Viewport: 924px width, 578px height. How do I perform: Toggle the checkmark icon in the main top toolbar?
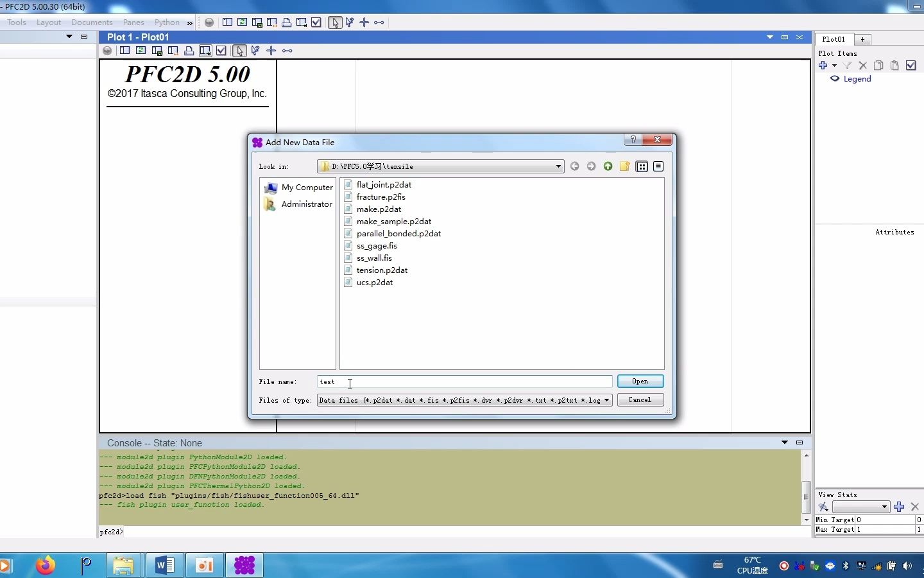(x=316, y=22)
